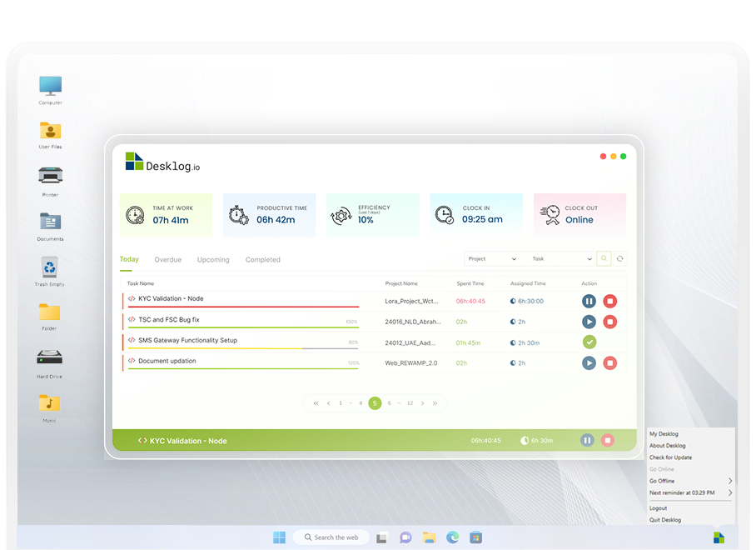Open the Task filter dropdown
The height and width of the screenshot is (550, 756).
562,259
